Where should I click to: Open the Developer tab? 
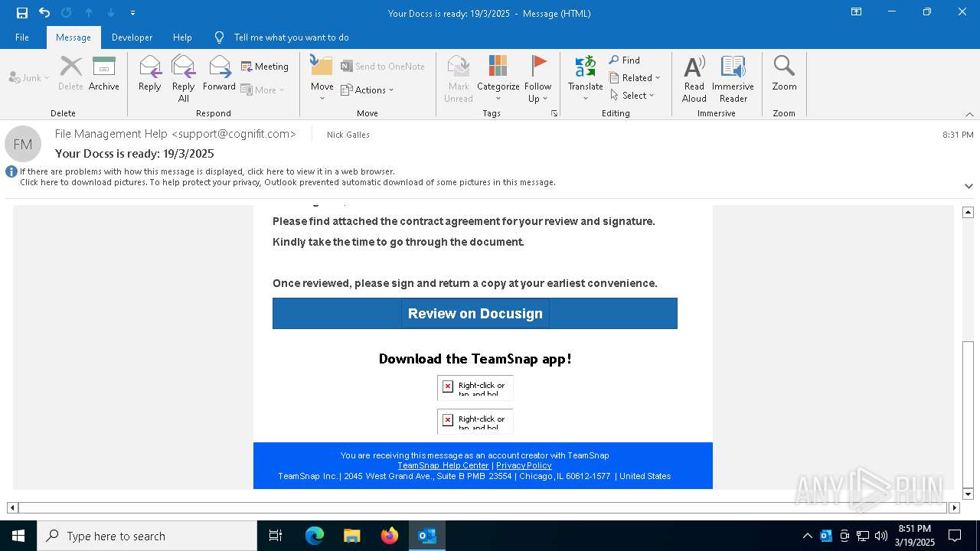132,37
